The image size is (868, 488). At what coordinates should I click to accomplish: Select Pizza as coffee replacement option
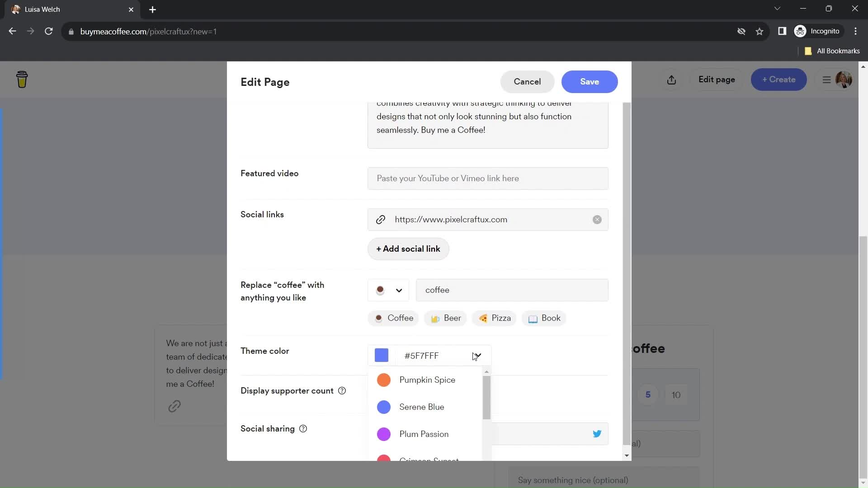point(494,318)
